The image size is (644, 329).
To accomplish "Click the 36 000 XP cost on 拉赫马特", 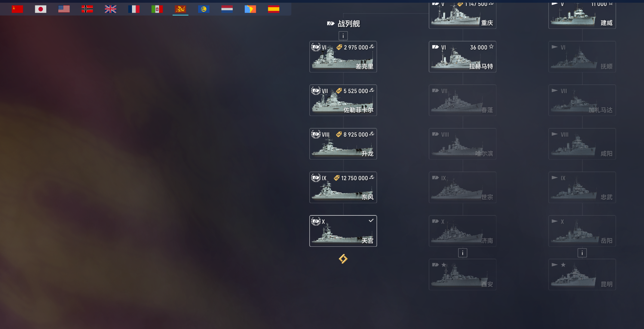I will (x=479, y=47).
